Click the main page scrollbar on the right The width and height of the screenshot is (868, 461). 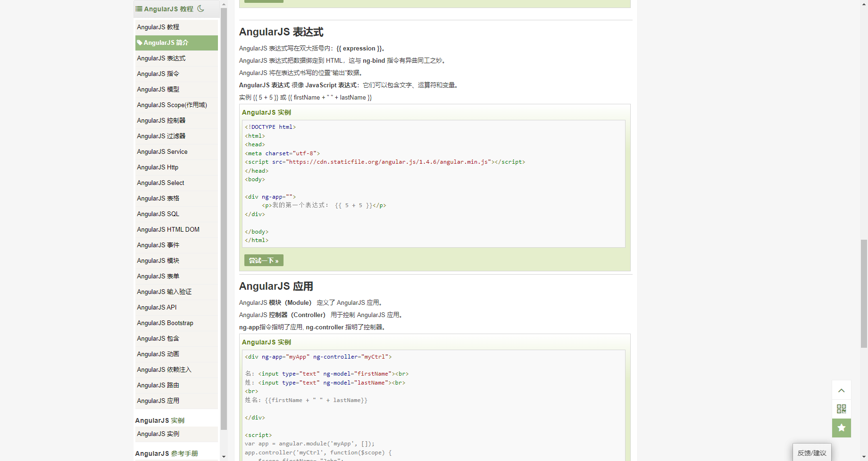click(863, 283)
